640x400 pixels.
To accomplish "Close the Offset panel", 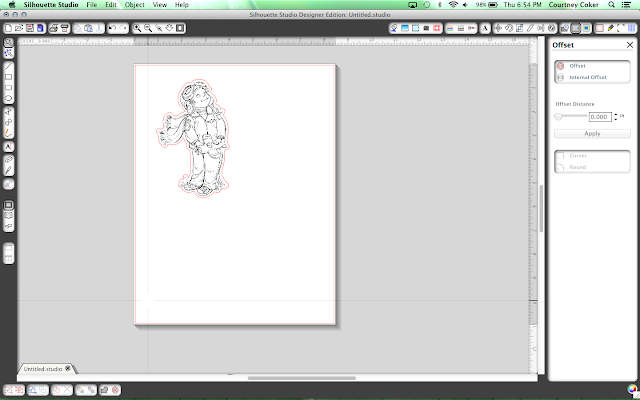I will [630, 45].
